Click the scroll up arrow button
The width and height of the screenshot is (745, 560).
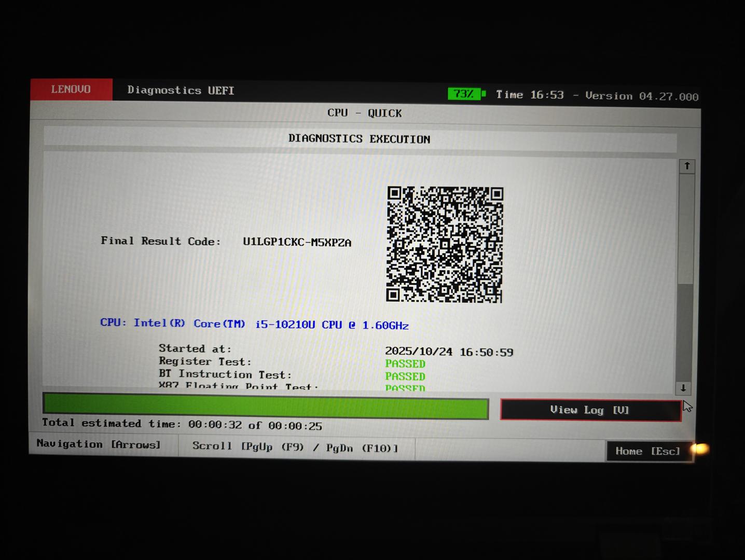click(x=687, y=166)
